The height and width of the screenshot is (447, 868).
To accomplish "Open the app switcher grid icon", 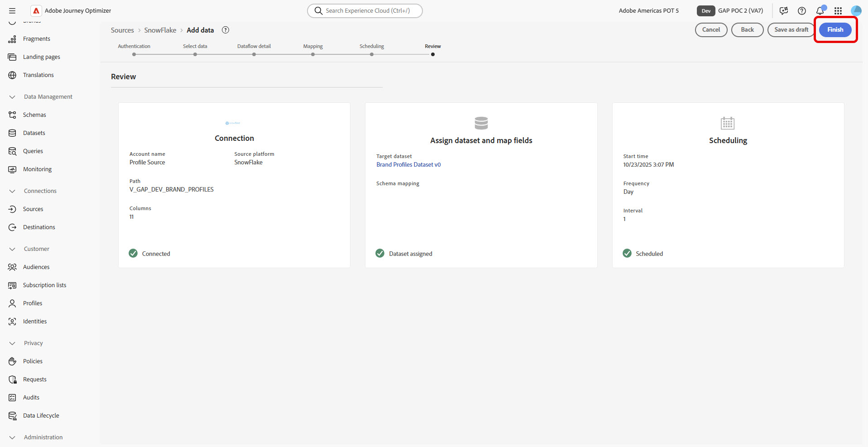I will (838, 11).
